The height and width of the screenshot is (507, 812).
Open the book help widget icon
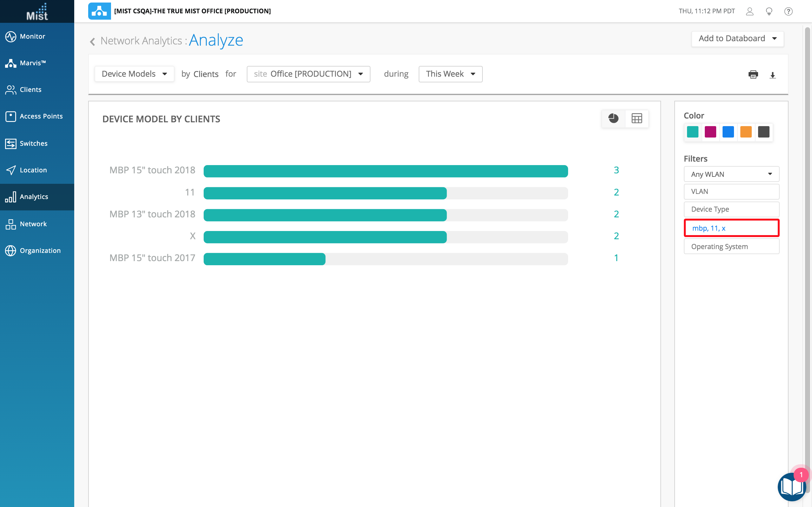pyautogui.click(x=791, y=486)
